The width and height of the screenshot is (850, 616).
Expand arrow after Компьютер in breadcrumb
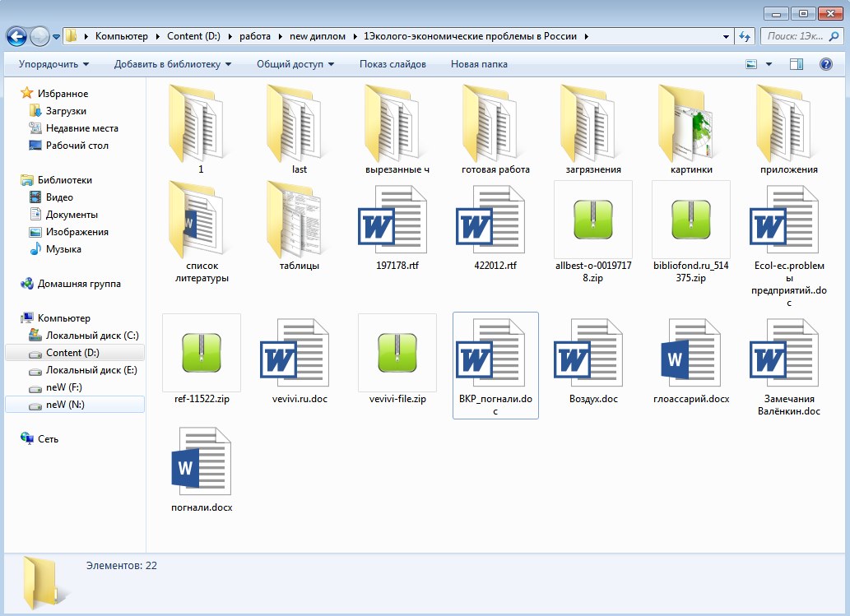157,36
